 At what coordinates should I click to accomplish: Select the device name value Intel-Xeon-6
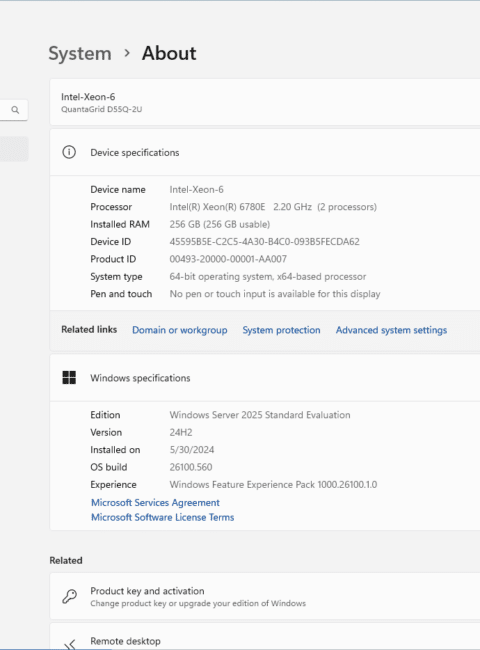(x=196, y=189)
